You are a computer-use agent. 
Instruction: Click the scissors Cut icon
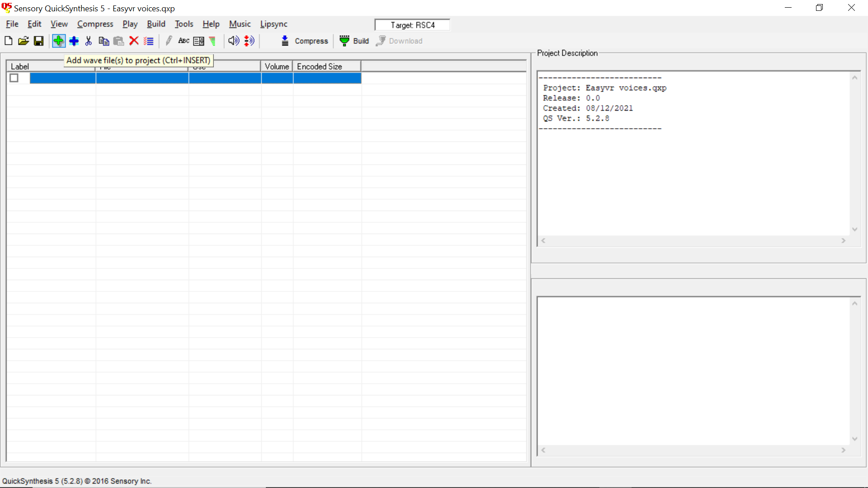tap(89, 41)
